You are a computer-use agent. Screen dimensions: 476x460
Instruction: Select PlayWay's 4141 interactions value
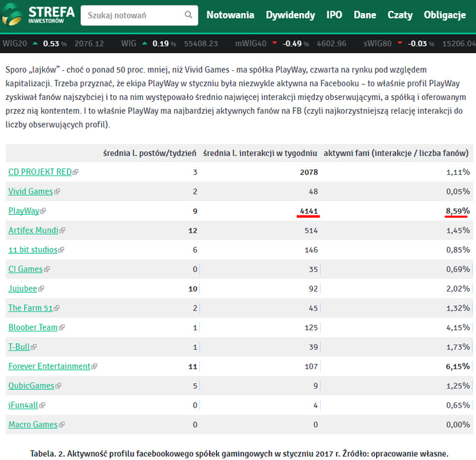(x=309, y=211)
